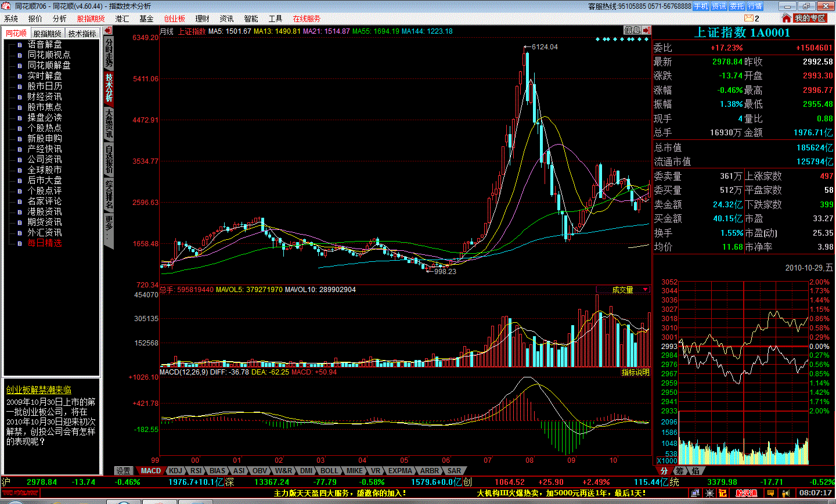Screen dimensions: 836x504
Task: Open the 全球股市 tree item
Action: click(x=45, y=170)
